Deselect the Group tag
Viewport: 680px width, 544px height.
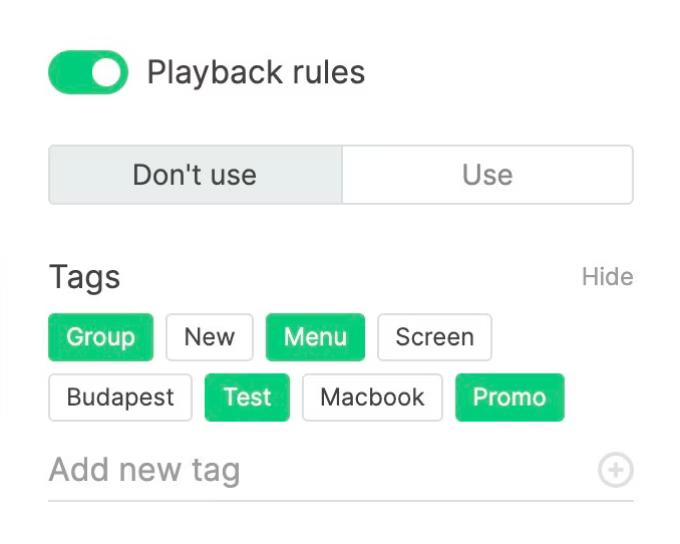pyautogui.click(x=101, y=337)
